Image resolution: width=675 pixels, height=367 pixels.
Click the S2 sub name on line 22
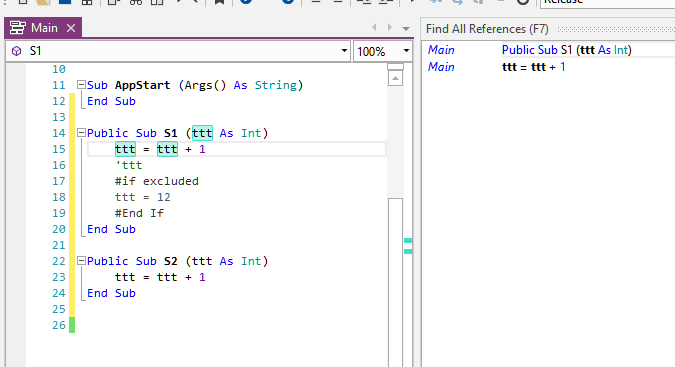tap(170, 261)
